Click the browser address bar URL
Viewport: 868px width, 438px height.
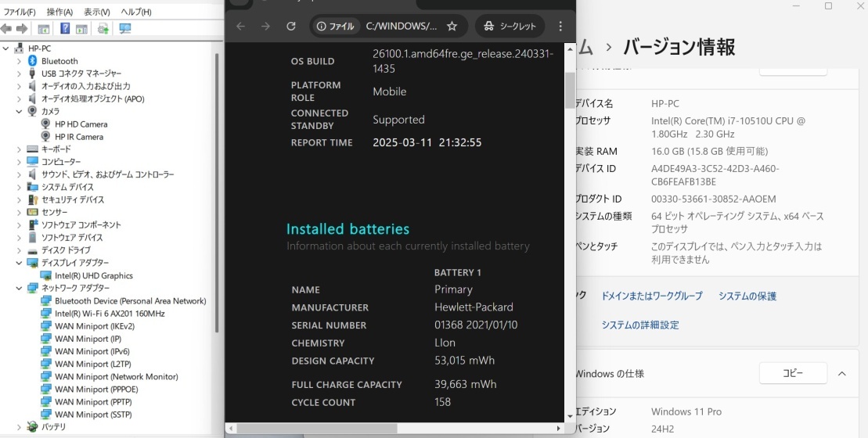(402, 26)
